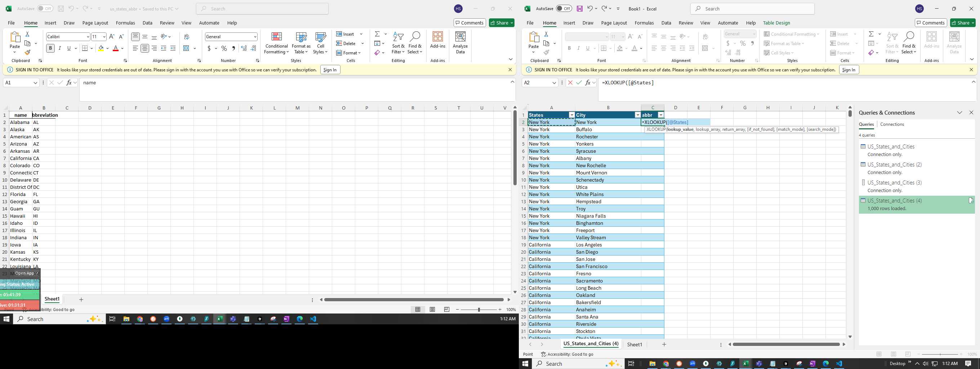980x369 pixels.
Task: Toggle Italic in left Excel window
Action: pyautogui.click(x=60, y=48)
